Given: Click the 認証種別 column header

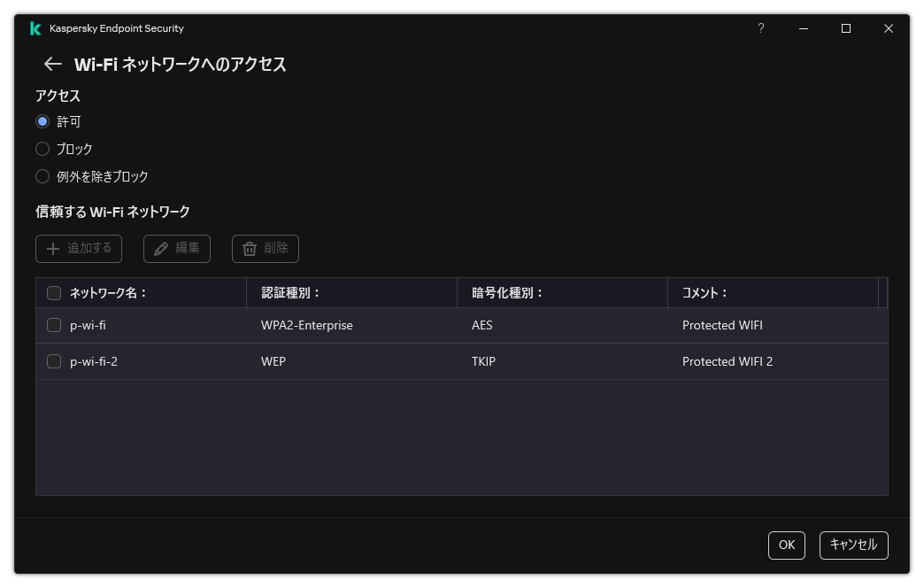Looking at the screenshot, I should [x=284, y=292].
